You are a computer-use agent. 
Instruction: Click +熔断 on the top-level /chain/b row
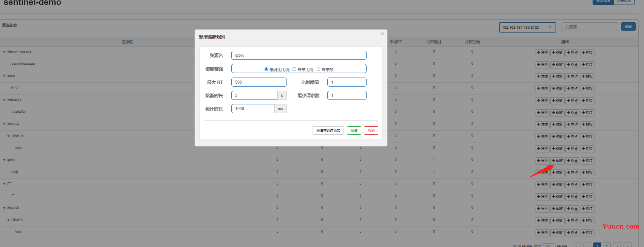[557, 209]
